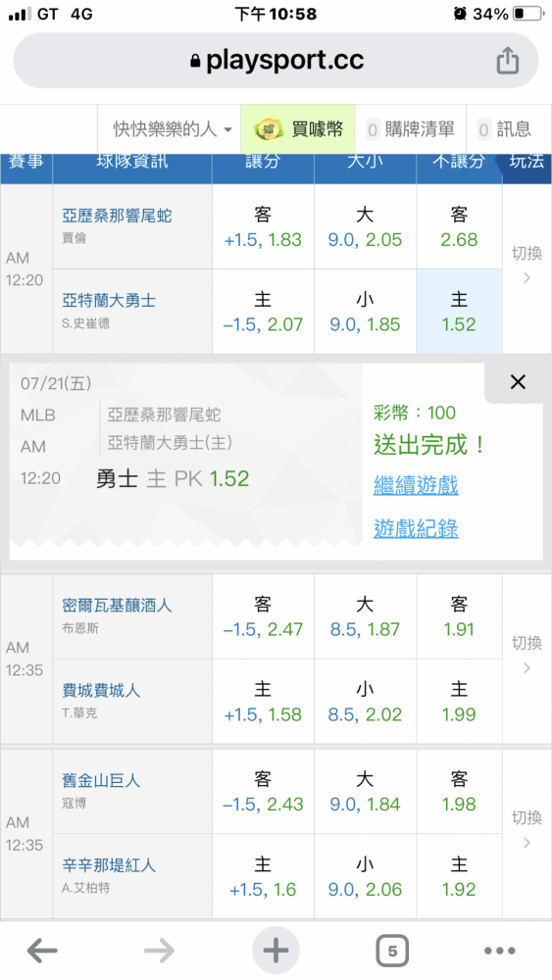Close the bet confirmation panel

pos(518,382)
